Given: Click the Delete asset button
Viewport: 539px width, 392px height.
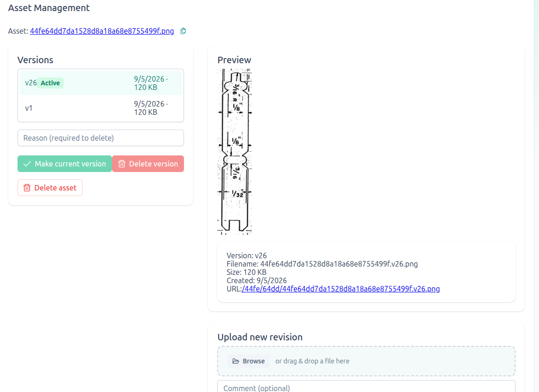Looking at the screenshot, I should pyautogui.click(x=50, y=188).
